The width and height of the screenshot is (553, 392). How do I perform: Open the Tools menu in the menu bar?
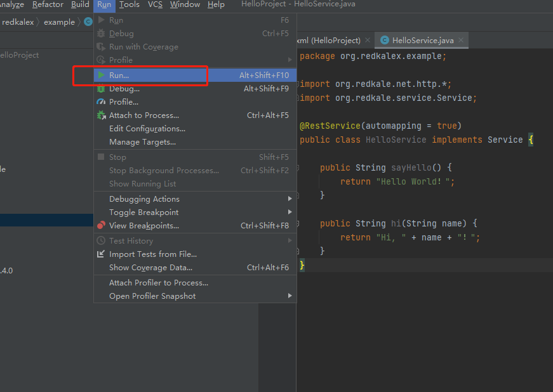(x=130, y=4)
